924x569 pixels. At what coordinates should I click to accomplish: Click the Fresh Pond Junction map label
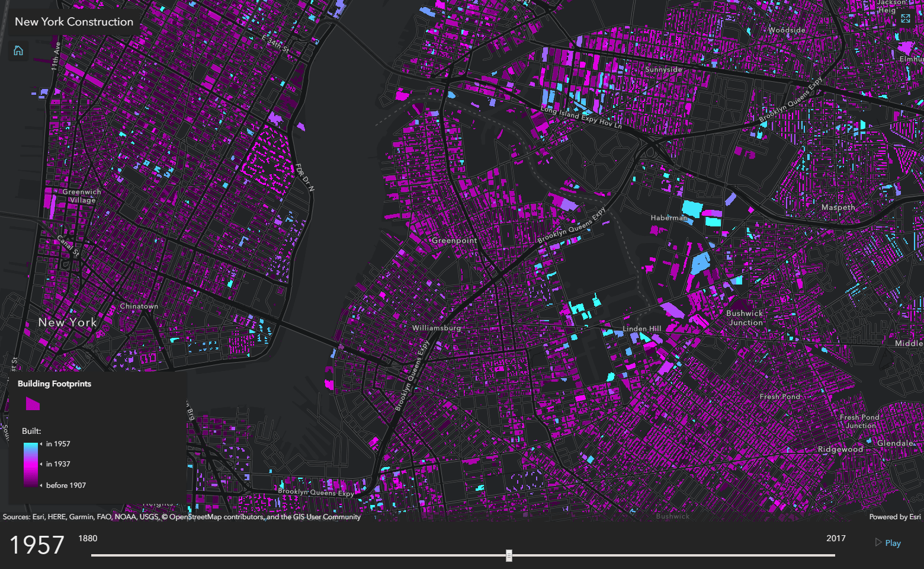pos(860,421)
